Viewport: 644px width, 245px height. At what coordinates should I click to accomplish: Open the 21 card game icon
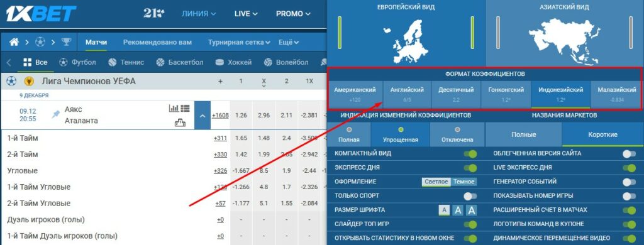click(x=154, y=14)
